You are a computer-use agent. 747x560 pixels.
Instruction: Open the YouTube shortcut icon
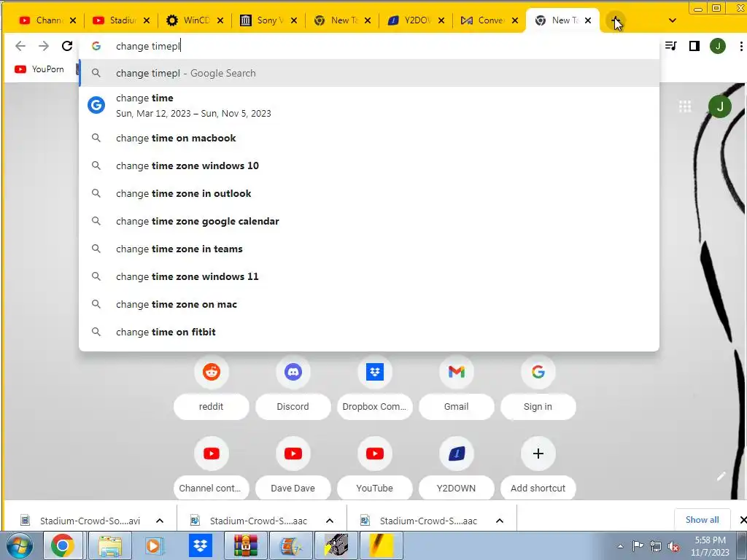375,454
